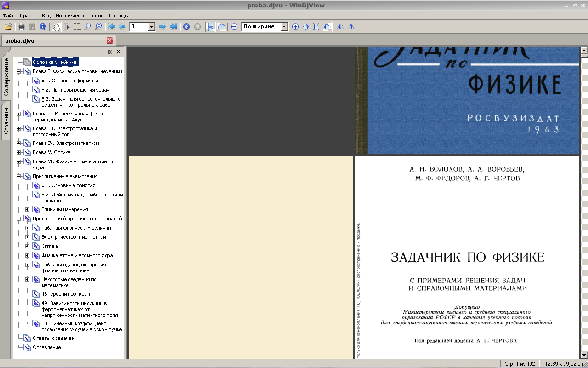Click the WinDjView app icon in title bar
The height and width of the screenshot is (368, 588).
click(x=6, y=6)
